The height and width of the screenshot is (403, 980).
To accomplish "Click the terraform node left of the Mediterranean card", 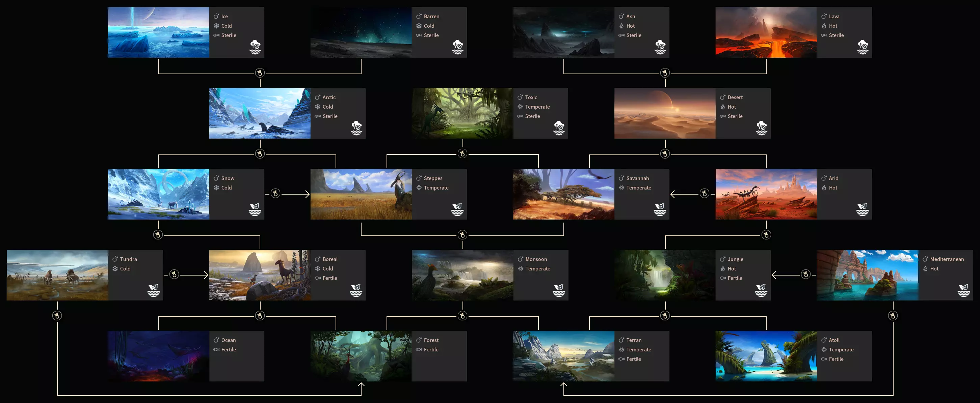I will (x=805, y=274).
